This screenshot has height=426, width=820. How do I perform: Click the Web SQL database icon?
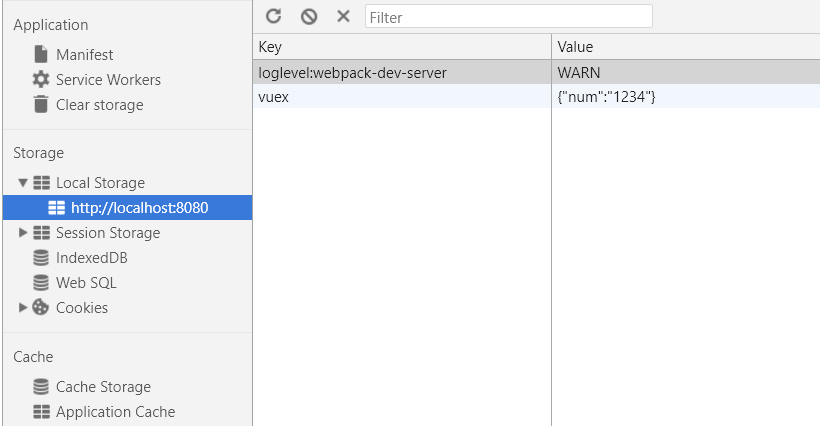point(41,282)
